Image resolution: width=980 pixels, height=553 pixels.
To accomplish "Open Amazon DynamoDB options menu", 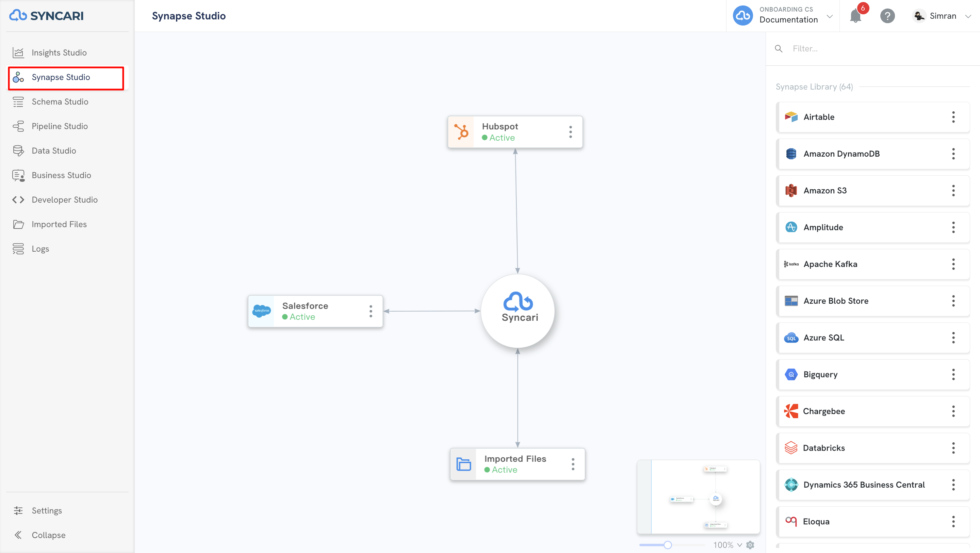I will (953, 154).
